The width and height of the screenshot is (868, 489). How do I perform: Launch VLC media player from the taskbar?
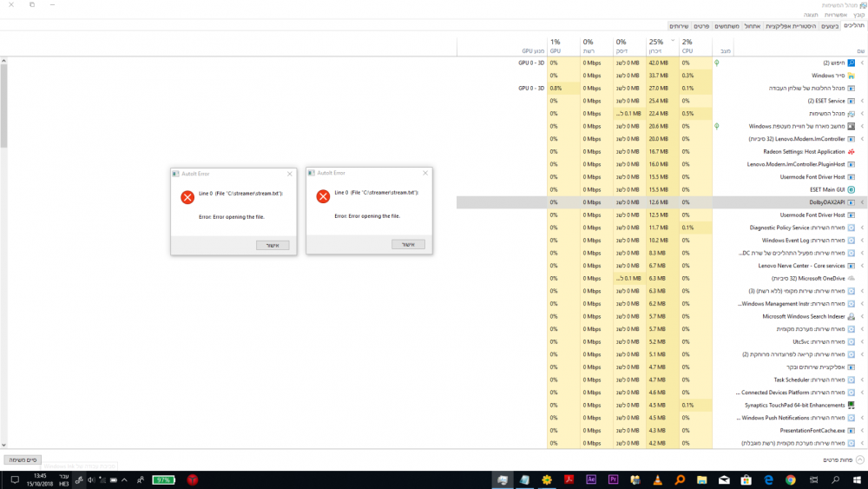[658, 480]
